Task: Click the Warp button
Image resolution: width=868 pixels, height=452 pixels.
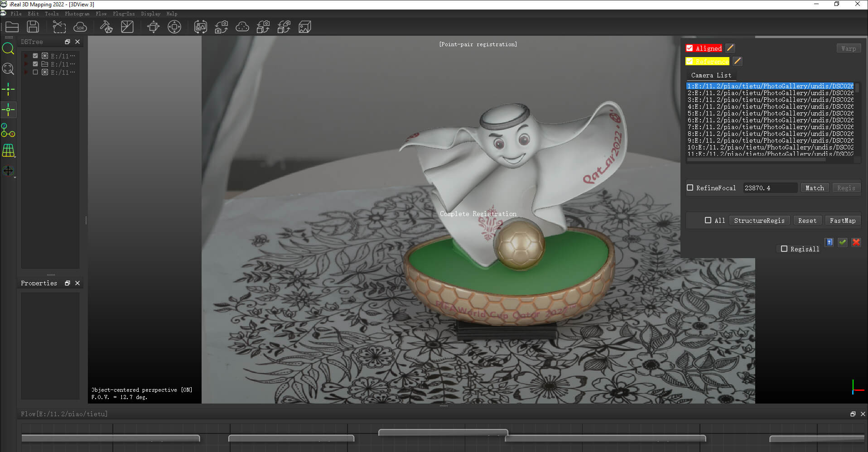Action: [849, 48]
